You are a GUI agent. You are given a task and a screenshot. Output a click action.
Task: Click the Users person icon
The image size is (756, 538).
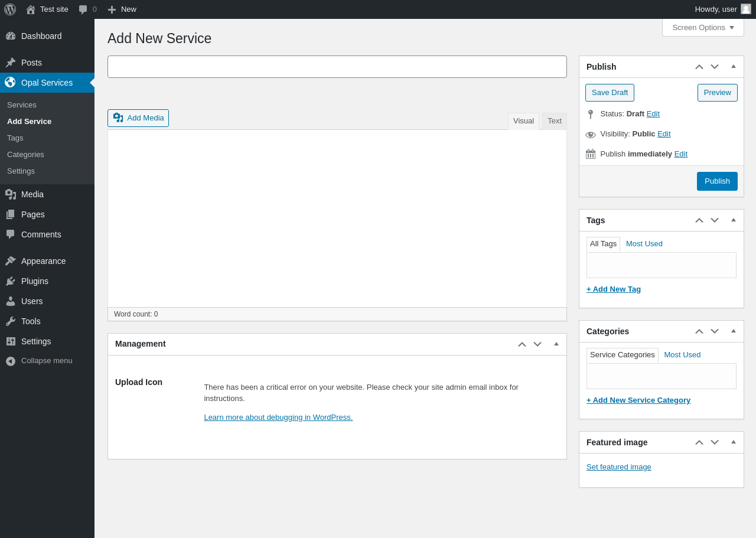[x=11, y=301]
